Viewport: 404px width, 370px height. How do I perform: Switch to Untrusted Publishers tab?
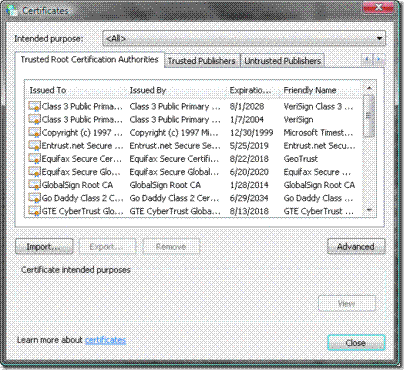(x=282, y=61)
